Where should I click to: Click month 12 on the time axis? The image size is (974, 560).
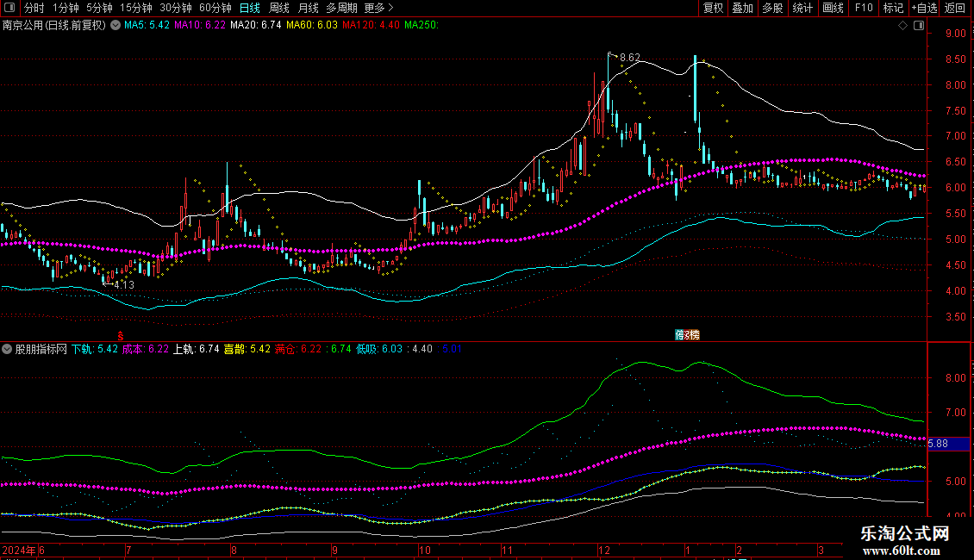(604, 550)
